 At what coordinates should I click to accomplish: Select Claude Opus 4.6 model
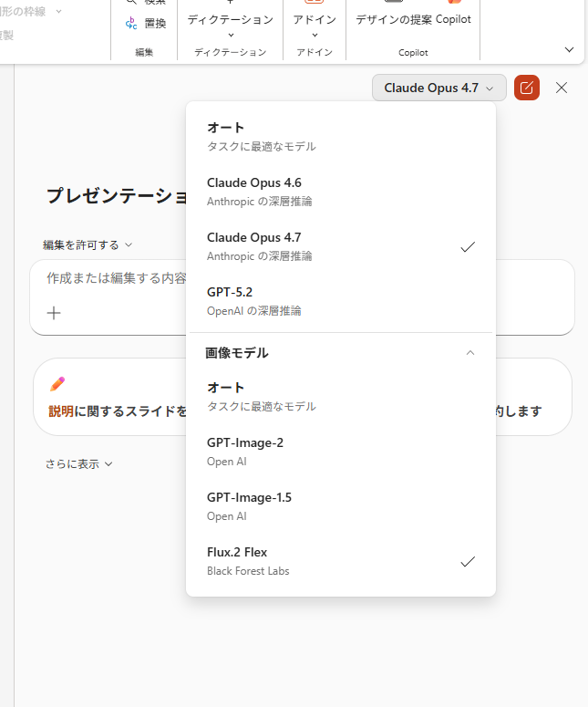341,192
